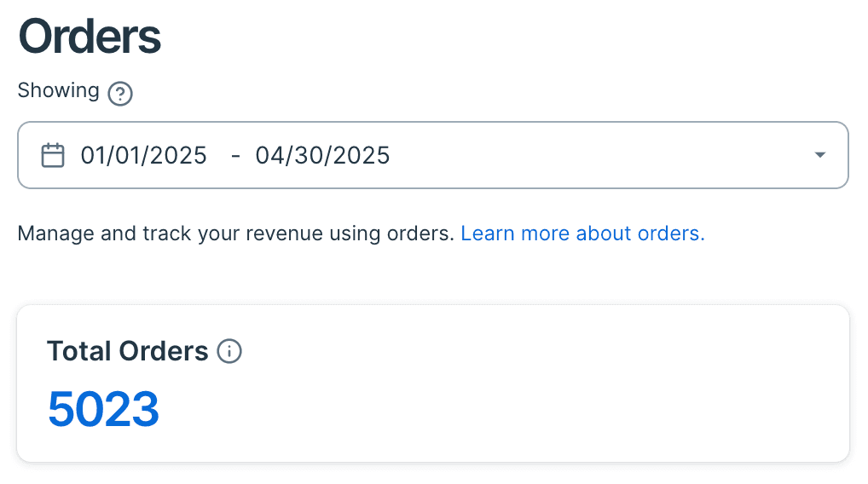868x484 pixels.
Task: Click the year 2025 in start date
Action: click(x=177, y=155)
